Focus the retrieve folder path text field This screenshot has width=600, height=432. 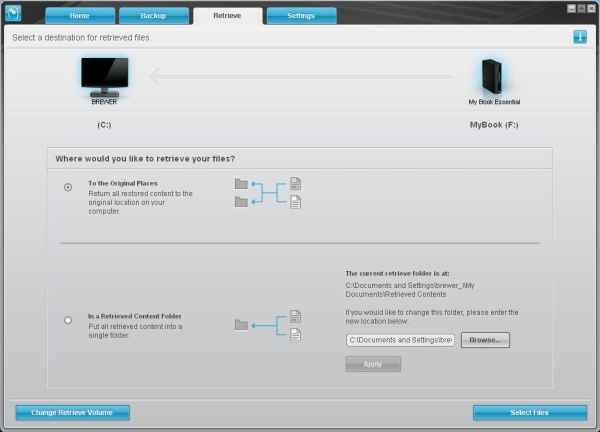pos(400,340)
